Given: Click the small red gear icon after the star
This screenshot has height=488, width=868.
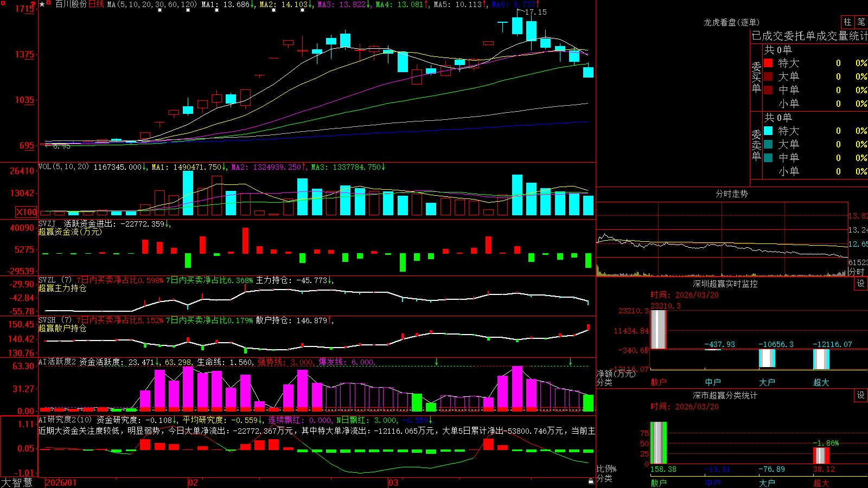Looking at the screenshot, I should [49, 3].
